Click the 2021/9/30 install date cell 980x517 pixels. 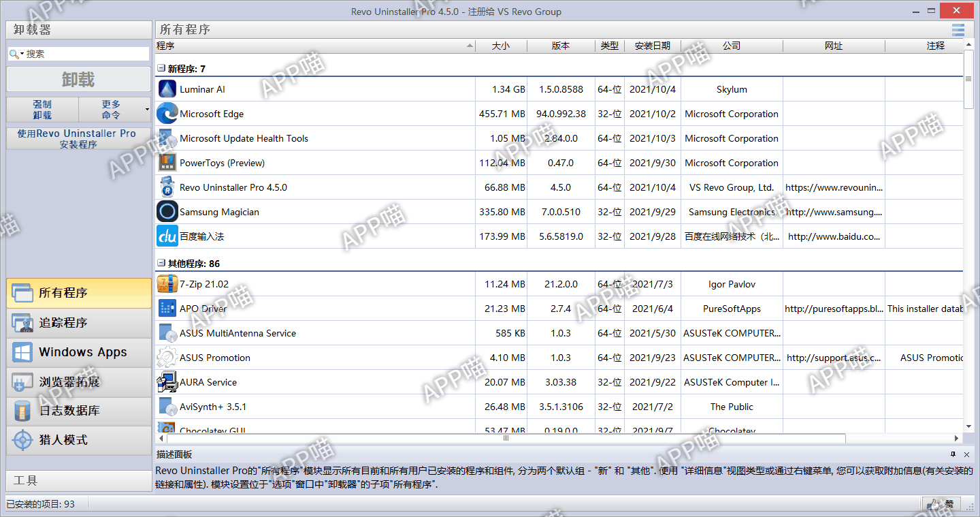coord(653,163)
